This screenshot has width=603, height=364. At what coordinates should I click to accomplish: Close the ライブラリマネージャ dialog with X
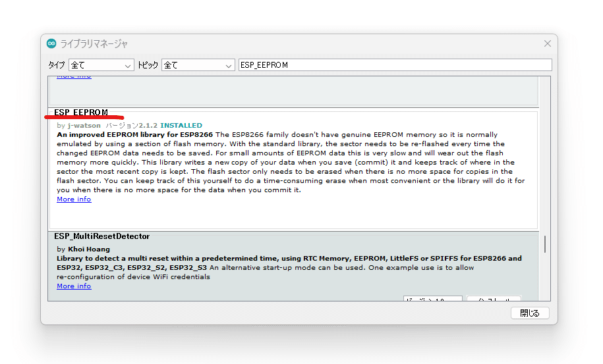point(547,43)
